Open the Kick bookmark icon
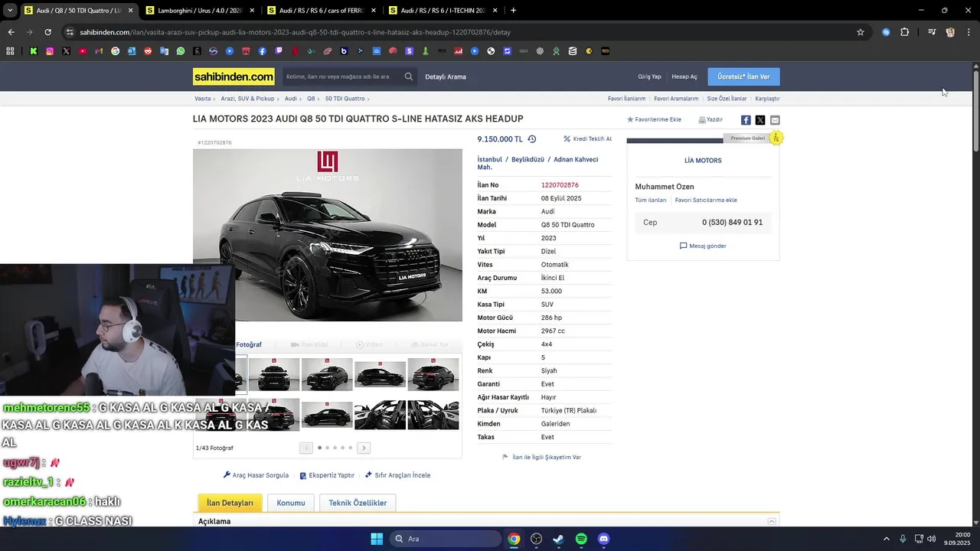Screen dimensions: 980x551 pos(34,51)
